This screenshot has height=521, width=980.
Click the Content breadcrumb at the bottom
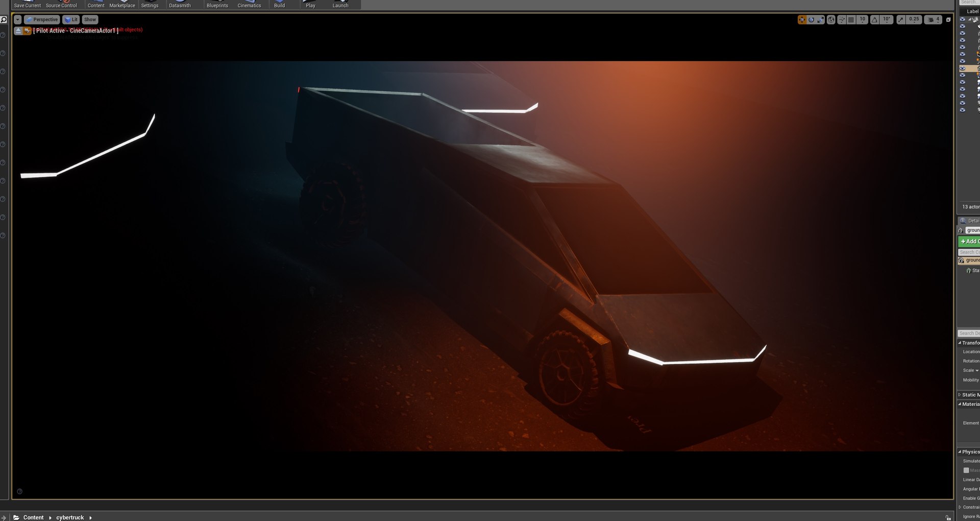(33, 517)
